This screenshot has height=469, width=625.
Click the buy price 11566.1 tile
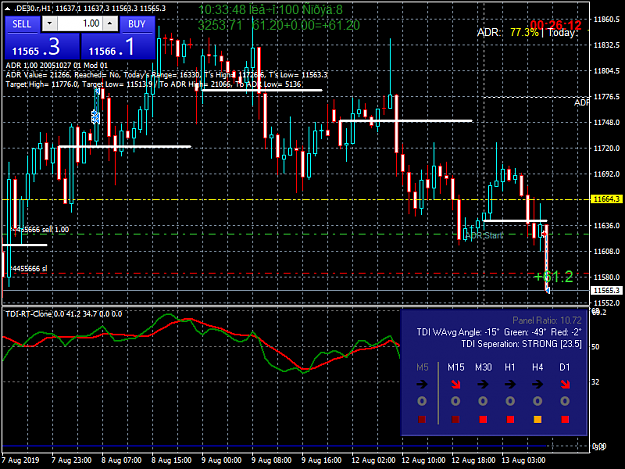(x=118, y=47)
